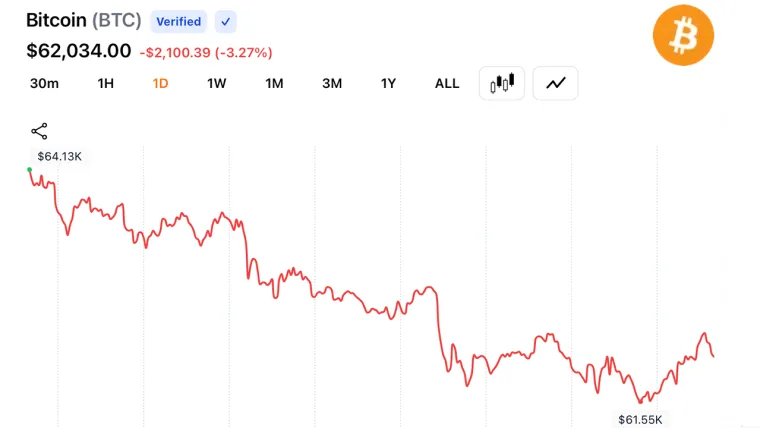Select the 1Y time range
This screenshot has height=428, width=760.
[388, 83]
